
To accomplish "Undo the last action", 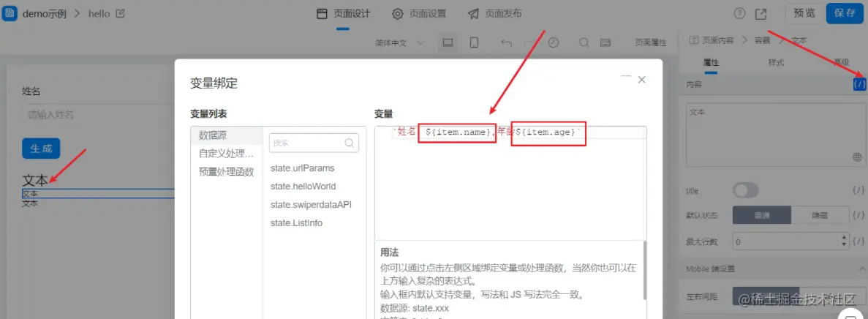I will pos(507,42).
